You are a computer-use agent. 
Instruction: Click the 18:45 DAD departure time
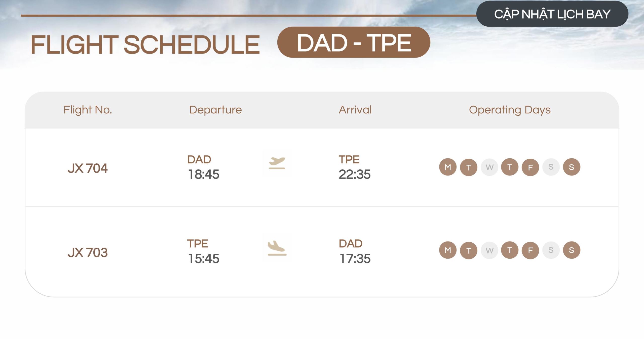pyautogui.click(x=204, y=174)
